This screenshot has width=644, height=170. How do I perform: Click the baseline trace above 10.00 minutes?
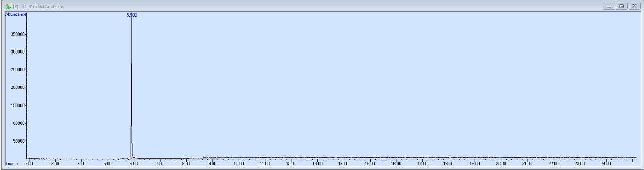click(239, 158)
